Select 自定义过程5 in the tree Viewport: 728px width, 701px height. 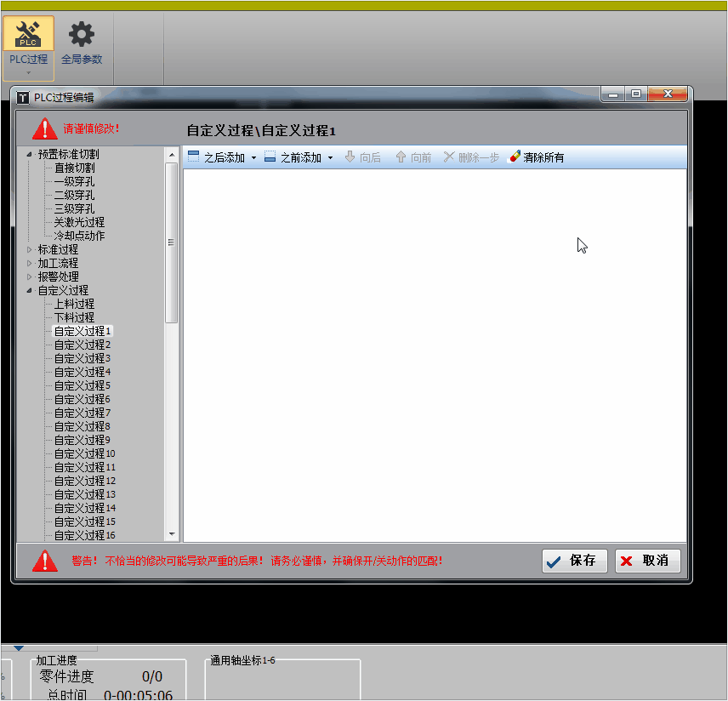82,385
